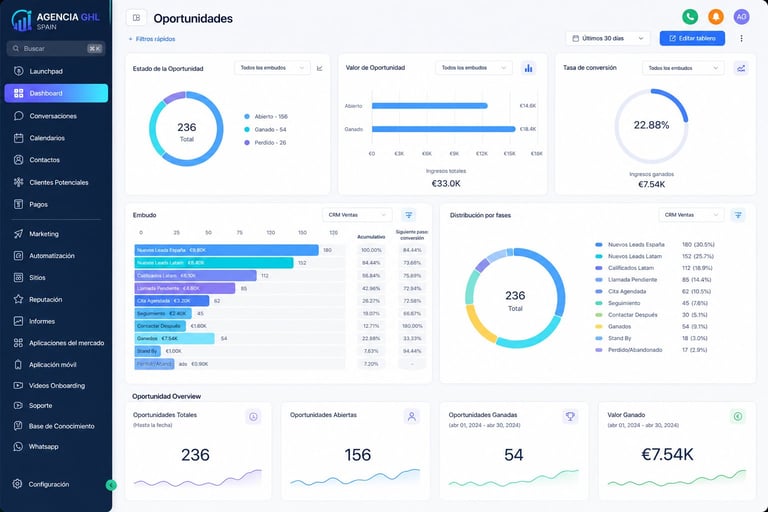Open Reputación in the sidebar

56,299
